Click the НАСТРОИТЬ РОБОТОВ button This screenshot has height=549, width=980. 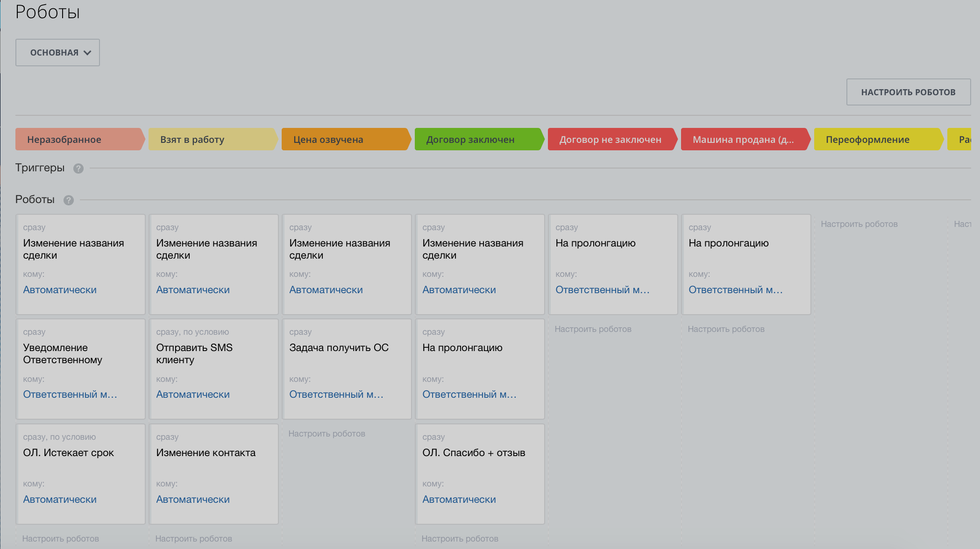908,92
